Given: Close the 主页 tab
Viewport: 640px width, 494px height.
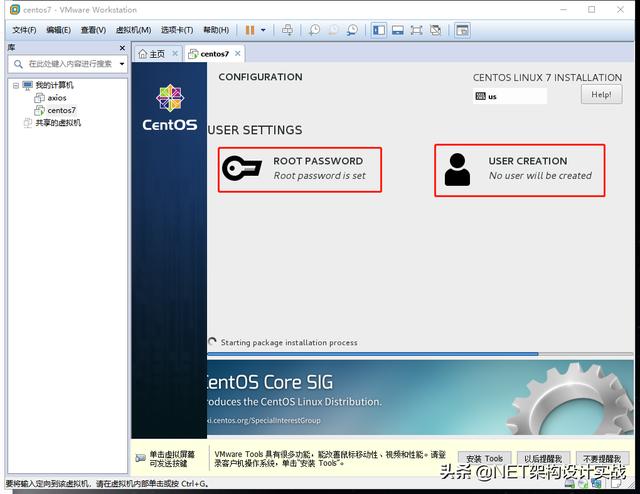Looking at the screenshot, I should coord(175,53).
